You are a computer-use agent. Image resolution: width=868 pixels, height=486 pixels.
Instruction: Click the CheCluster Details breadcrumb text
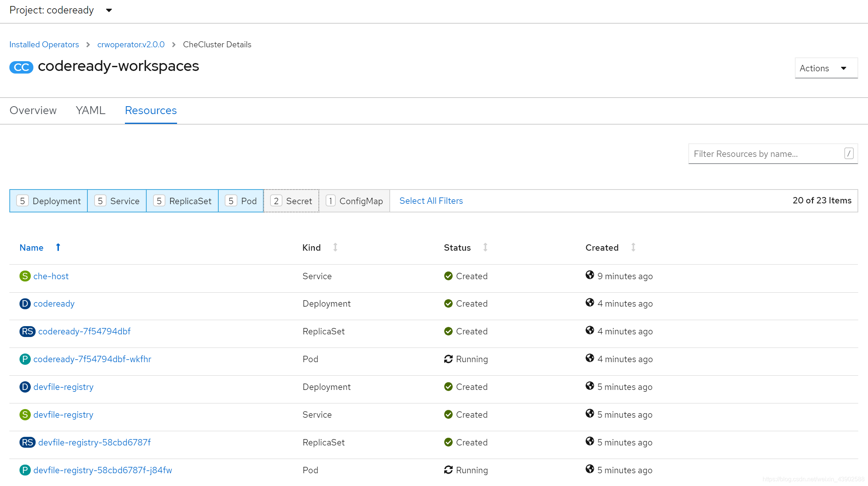pos(217,45)
